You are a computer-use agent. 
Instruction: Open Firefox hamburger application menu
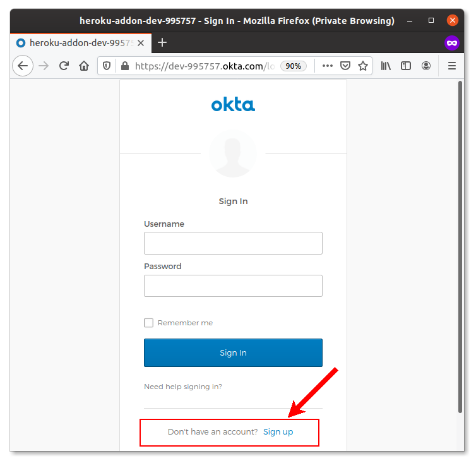[452, 66]
